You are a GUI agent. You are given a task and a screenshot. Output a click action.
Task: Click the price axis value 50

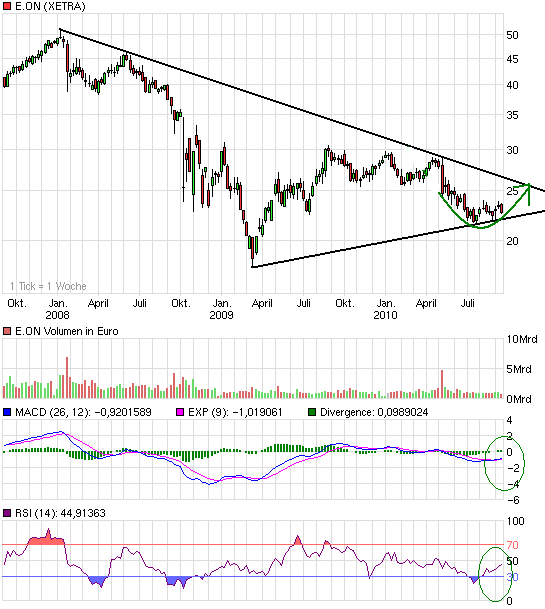tap(512, 35)
